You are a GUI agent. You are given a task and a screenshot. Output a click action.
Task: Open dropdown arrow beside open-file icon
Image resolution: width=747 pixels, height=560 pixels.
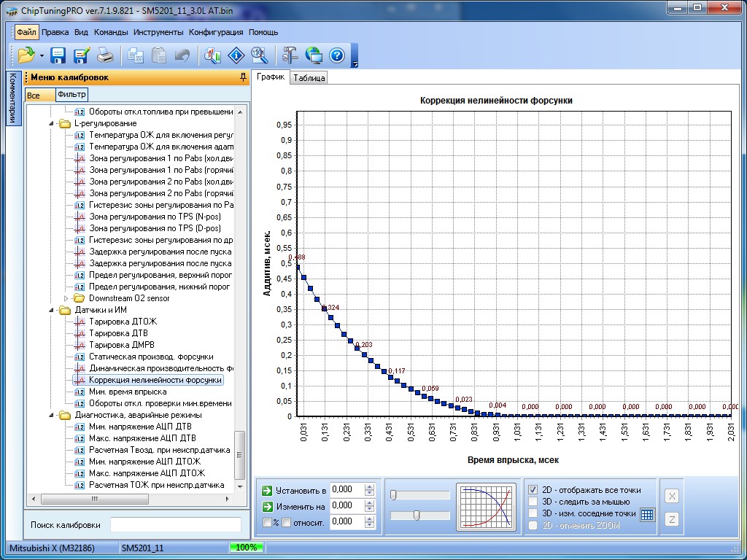42,56
